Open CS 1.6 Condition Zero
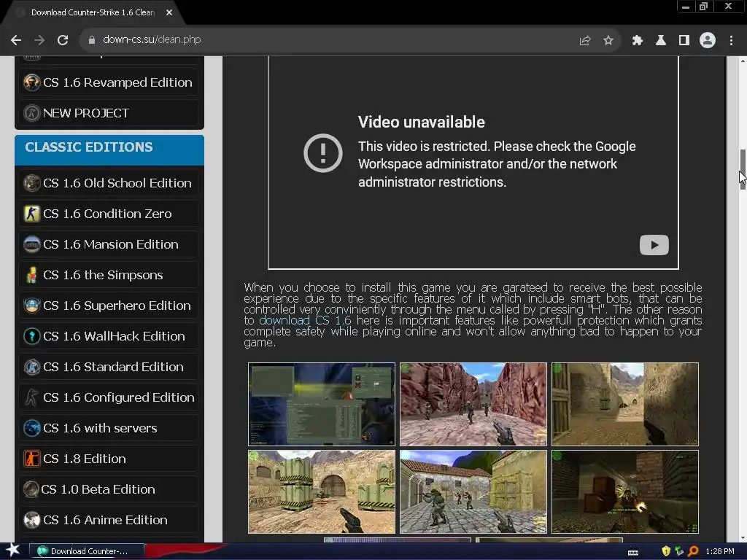747x560 pixels. 109,214
